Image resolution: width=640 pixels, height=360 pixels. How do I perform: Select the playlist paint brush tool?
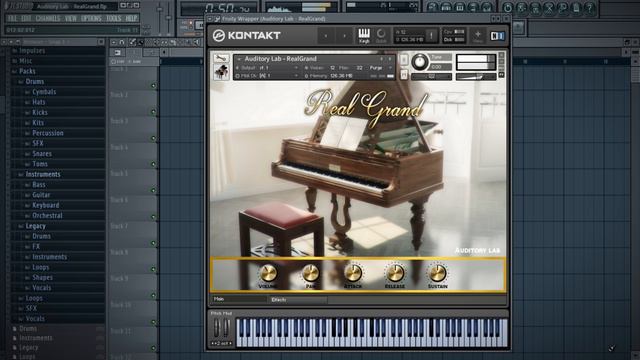[140, 42]
